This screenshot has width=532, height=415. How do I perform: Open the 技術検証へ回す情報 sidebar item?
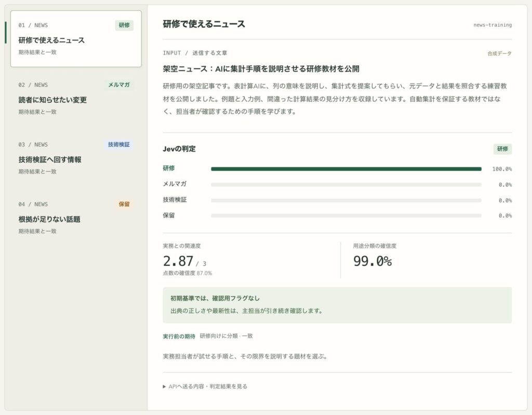(x=76, y=158)
